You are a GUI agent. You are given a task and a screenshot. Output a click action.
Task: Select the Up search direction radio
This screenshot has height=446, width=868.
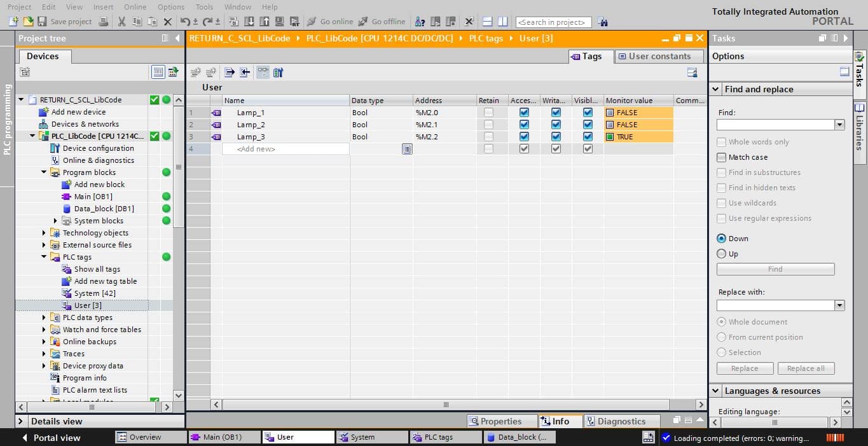721,254
